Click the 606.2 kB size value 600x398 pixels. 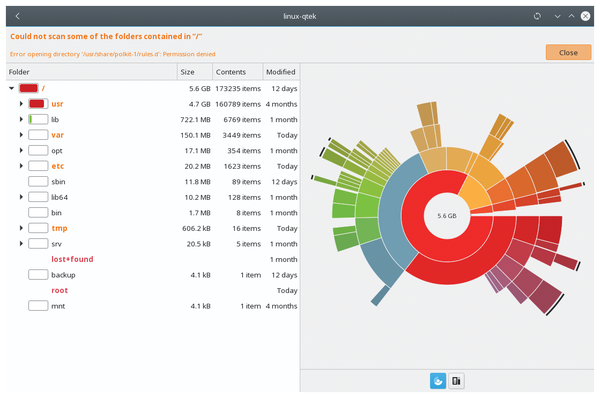point(196,228)
